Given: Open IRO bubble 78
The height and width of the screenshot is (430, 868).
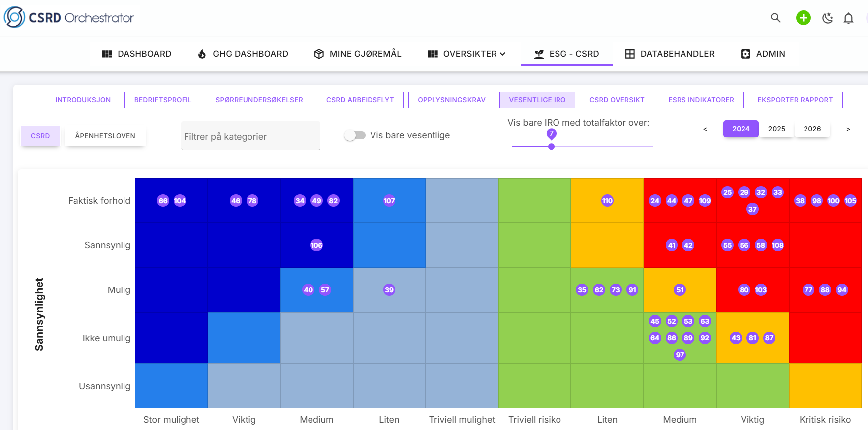Looking at the screenshot, I should (252, 201).
